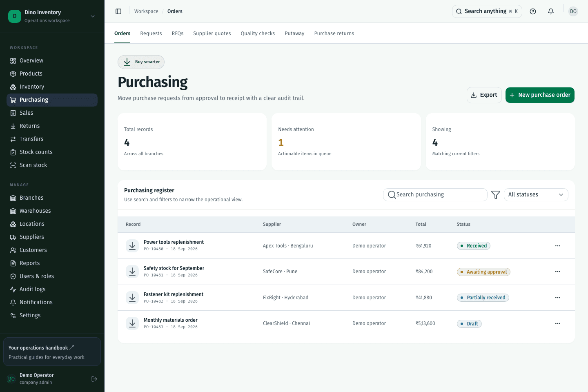
Task: Click download icon for Safety stock for September
Action: pyautogui.click(x=132, y=272)
